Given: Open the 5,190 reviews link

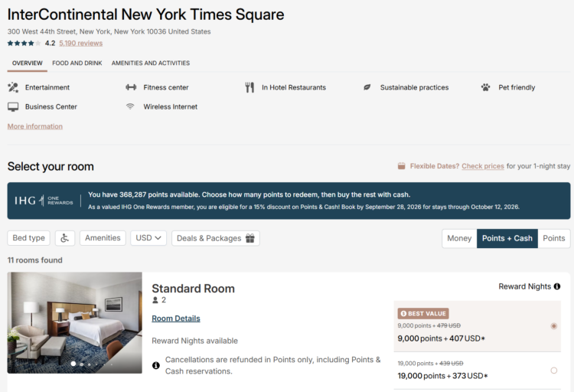Looking at the screenshot, I should (x=81, y=43).
